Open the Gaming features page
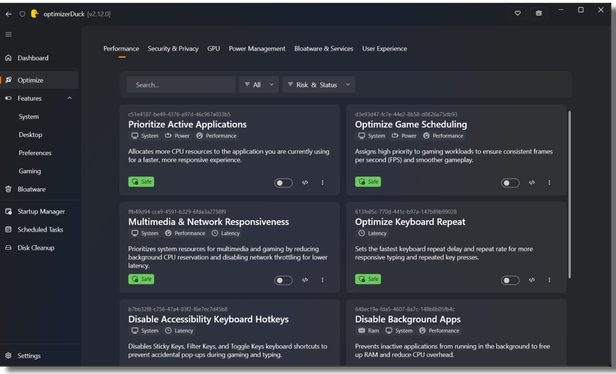616x374 pixels. [29, 171]
